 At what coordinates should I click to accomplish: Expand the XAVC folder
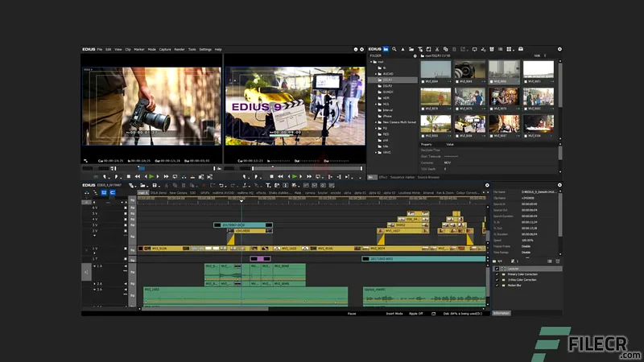[x=376, y=152]
